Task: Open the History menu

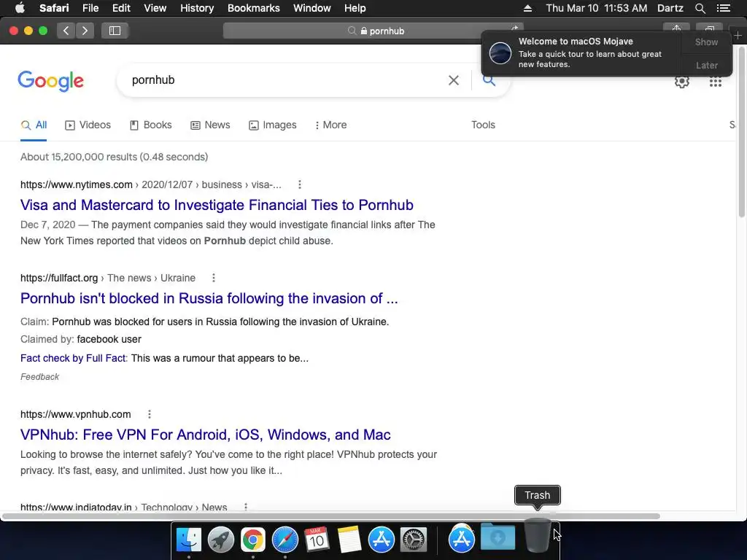Action: tap(197, 8)
